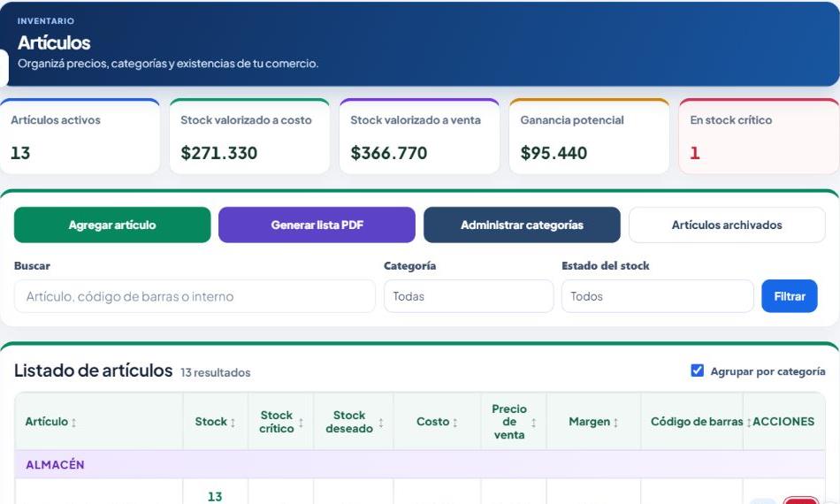
Task: Sort by Precio de venta column
Action: (514, 422)
